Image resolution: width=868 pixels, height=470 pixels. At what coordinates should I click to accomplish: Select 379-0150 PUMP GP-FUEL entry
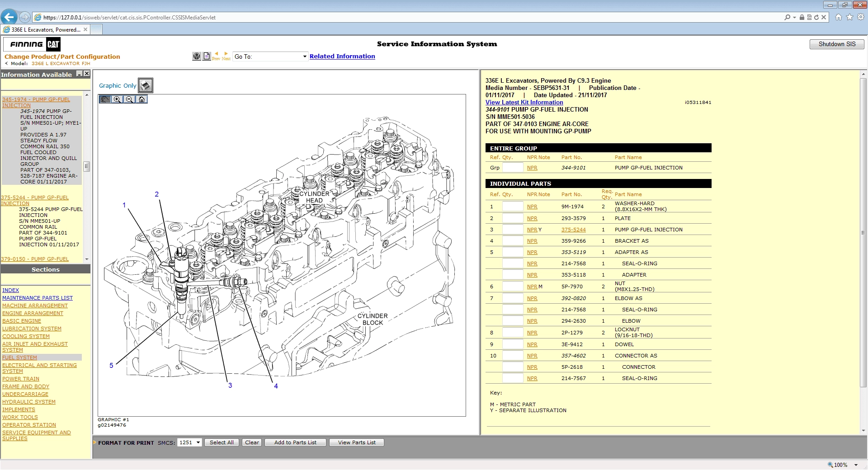tap(35, 259)
